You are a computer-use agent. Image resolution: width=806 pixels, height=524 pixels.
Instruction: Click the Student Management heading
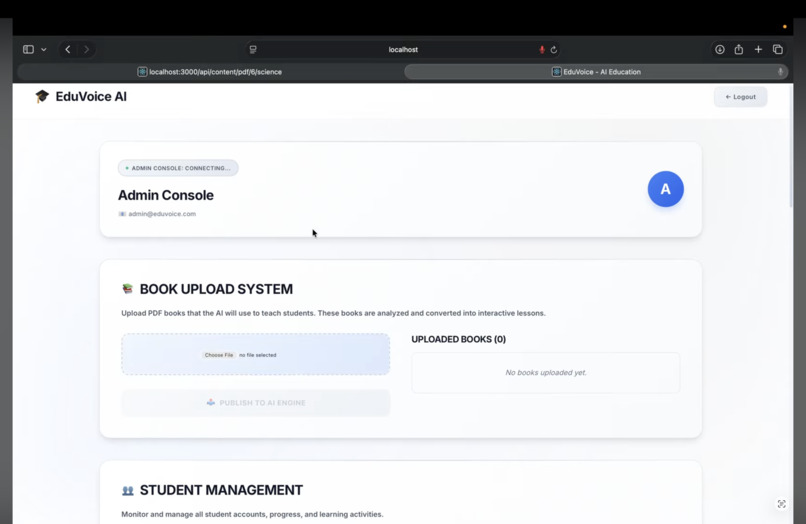click(221, 490)
